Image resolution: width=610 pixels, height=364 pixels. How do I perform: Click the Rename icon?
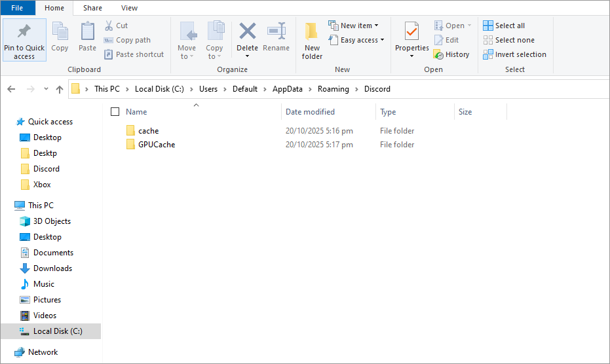coord(276,31)
